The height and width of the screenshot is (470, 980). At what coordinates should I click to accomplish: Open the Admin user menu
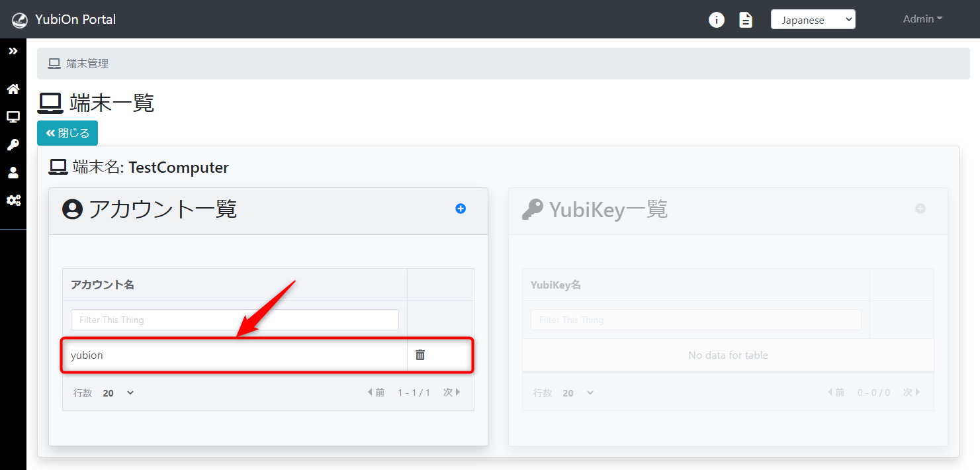(x=922, y=19)
